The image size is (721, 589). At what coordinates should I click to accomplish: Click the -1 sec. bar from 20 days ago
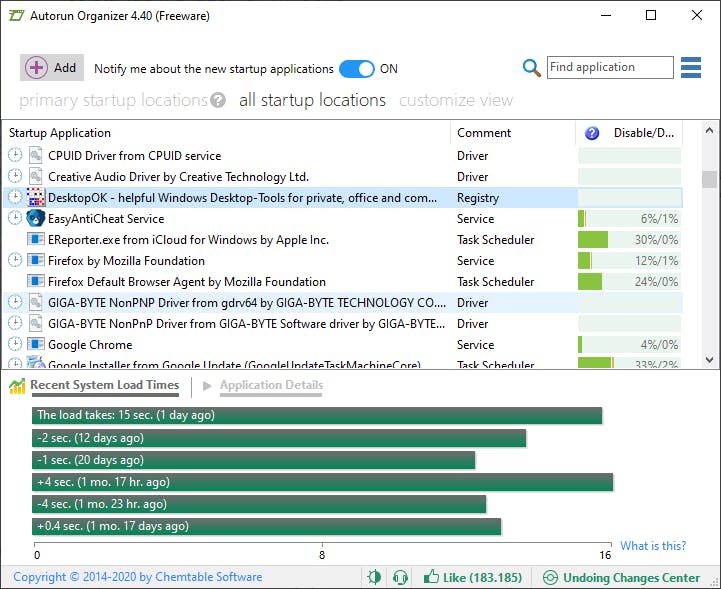253,460
